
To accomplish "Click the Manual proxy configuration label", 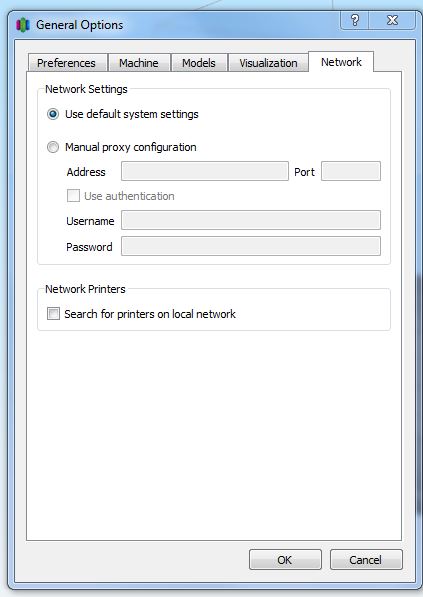I will 131,147.
